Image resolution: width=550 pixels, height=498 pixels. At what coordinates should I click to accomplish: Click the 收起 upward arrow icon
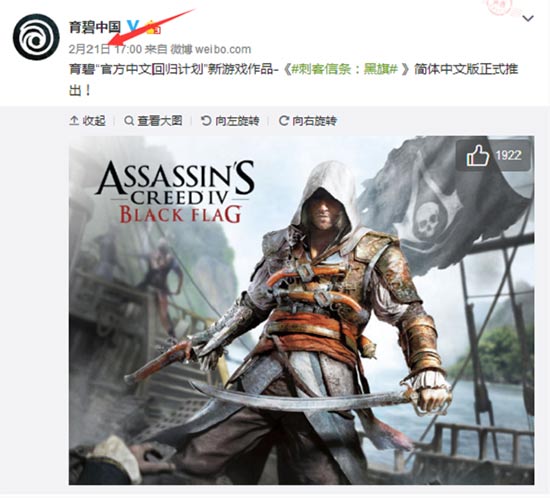[x=74, y=121]
